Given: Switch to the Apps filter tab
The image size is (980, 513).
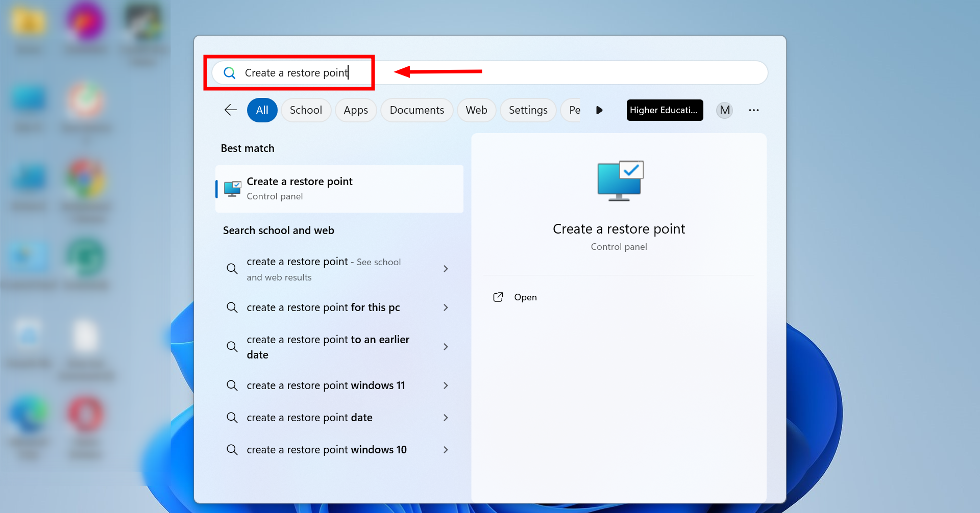Looking at the screenshot, I should (x=356, y=110).
